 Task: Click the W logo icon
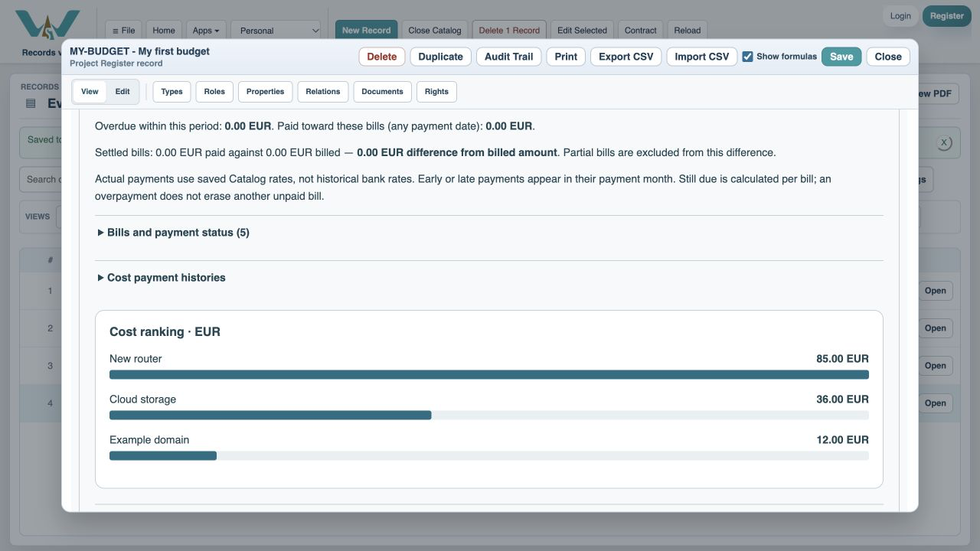click(x=47, y=25)
